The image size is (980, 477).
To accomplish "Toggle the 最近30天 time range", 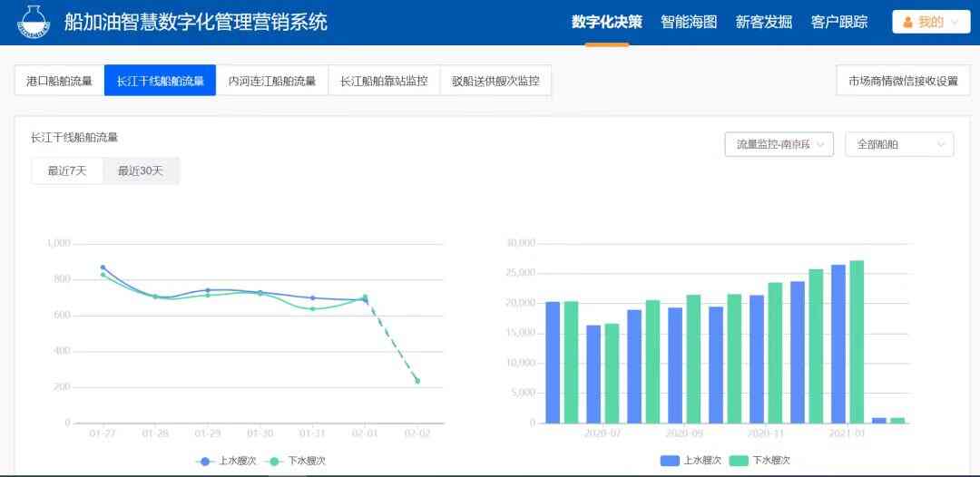I will (141, 170).
